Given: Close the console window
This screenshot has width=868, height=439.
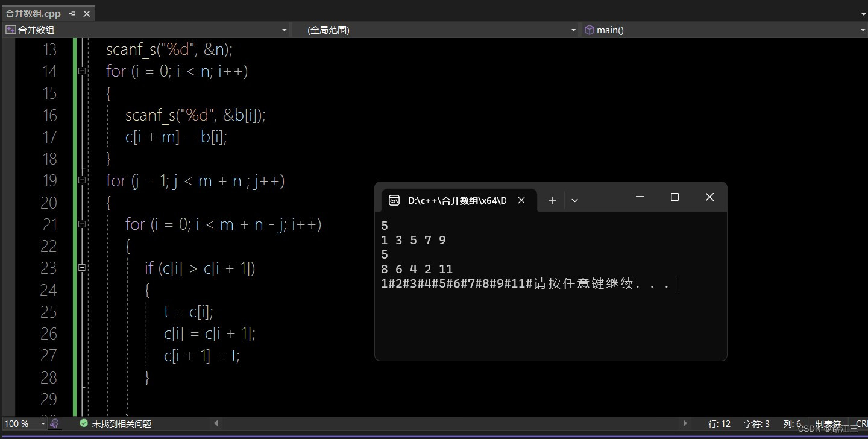Looking at the screenshot, I should coord(709,197).
